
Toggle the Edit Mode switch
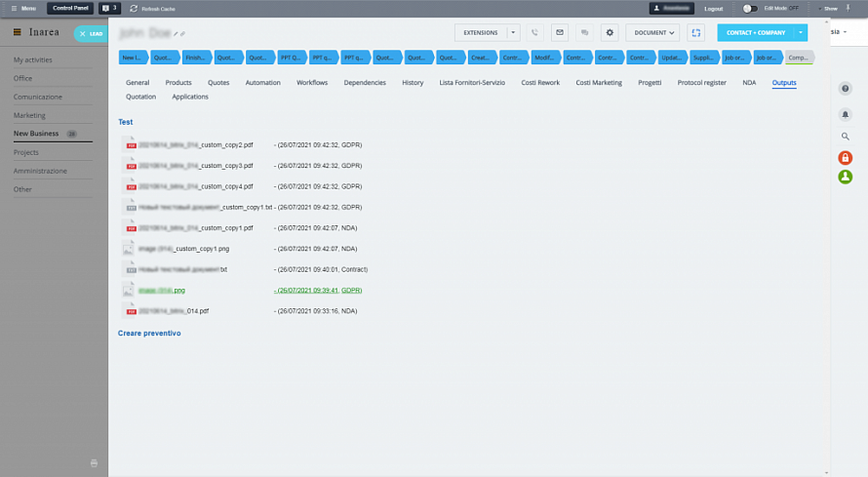(x=750, y=8)
